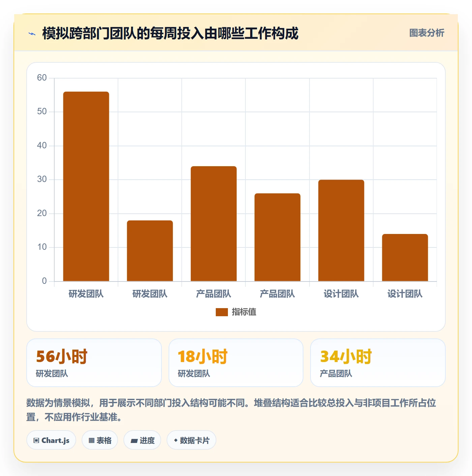Click the y-axis label 0
This screenshot has width=472, height=476.
tap(44, 281)
